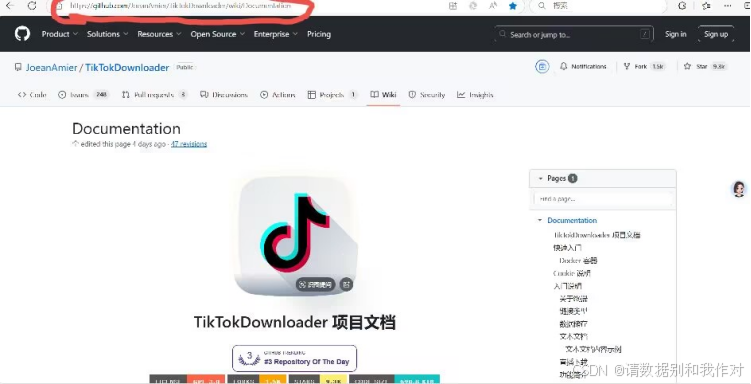Click the #3 Repository Of The Day badge
751x384 pixels.
point(295,358)
